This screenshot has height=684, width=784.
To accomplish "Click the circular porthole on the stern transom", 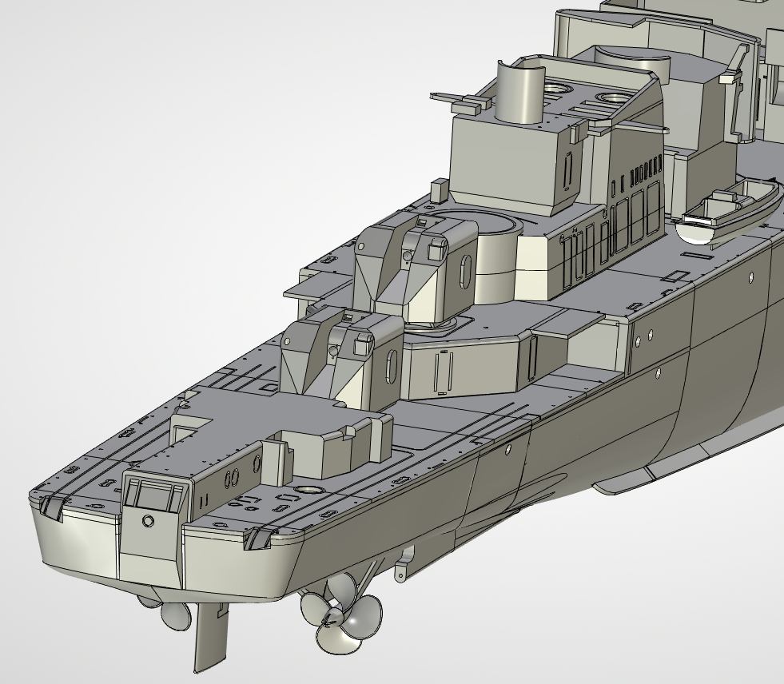I will coord(148,521).
